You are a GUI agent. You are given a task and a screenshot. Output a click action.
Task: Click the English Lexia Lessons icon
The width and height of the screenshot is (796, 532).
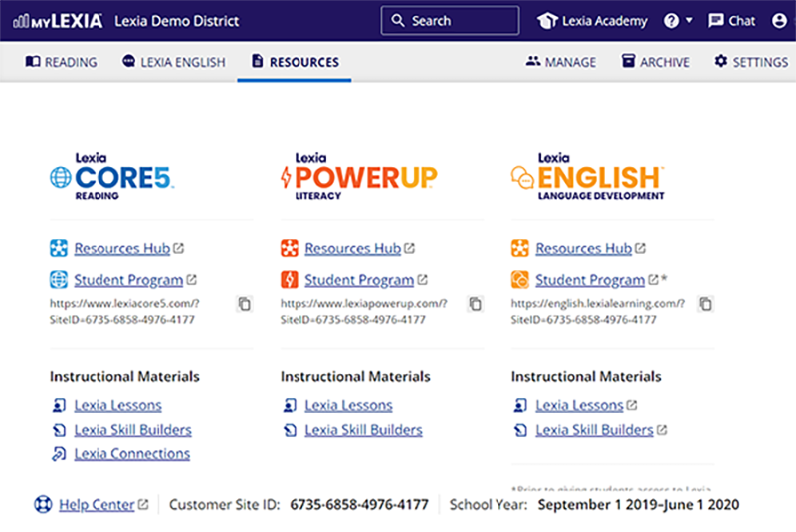[520, 405]
